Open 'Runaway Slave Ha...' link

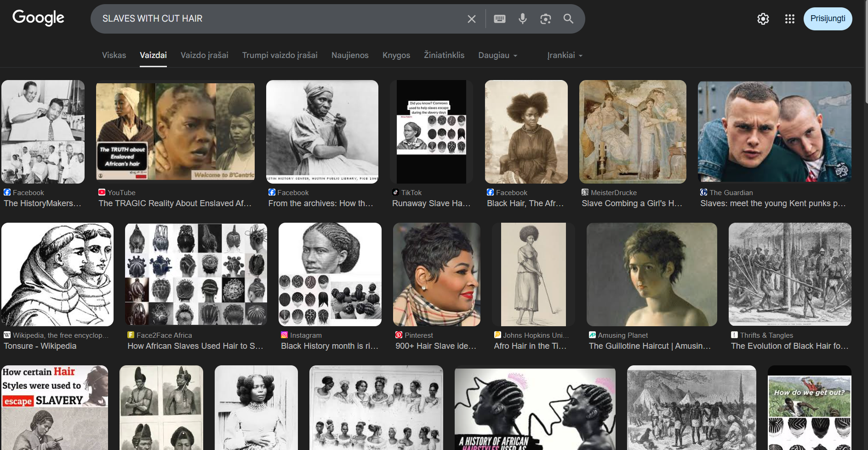pos(431,203)
